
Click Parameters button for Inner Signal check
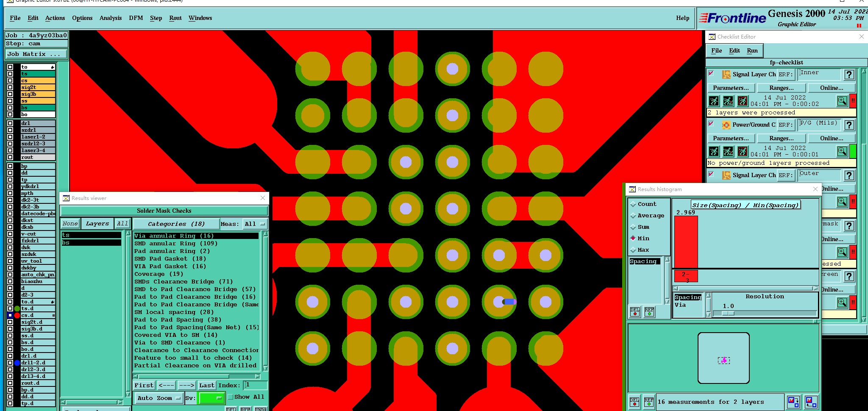coord(731,88)
